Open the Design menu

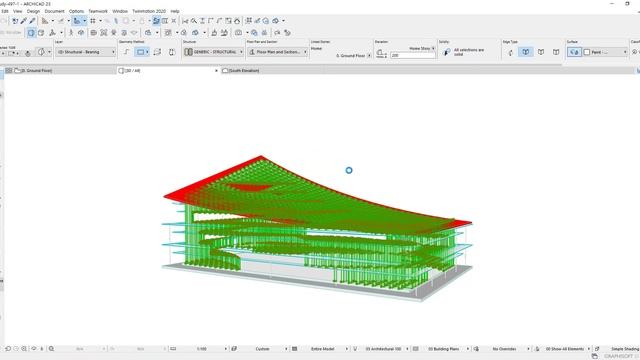[33, 11]
